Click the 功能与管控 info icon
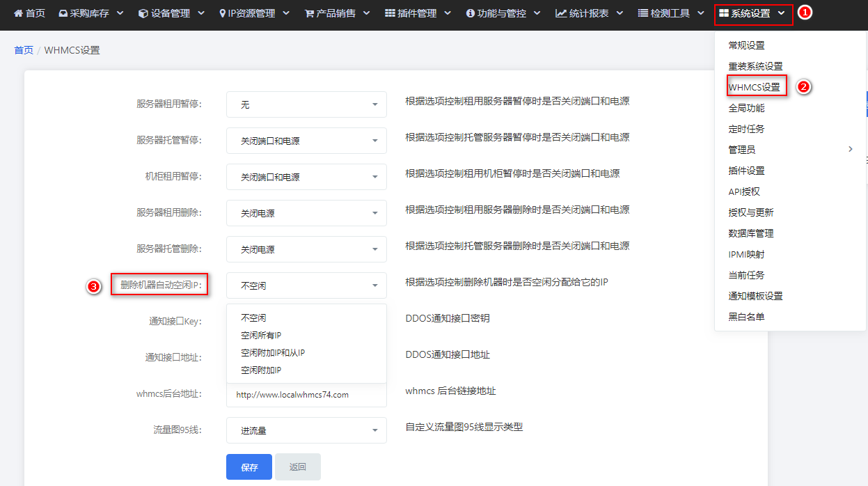Screen dimensions: 868x486 [x=471, y=13]
